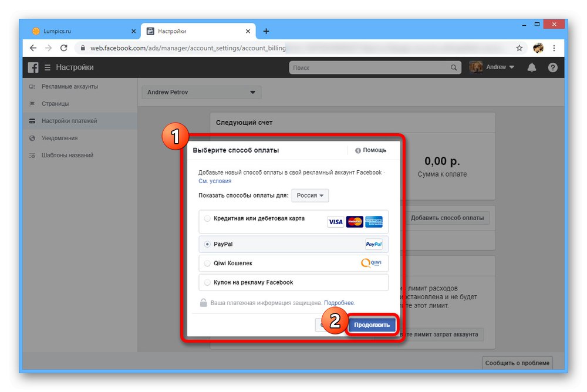587x392 pixels.
Task: Click the payment security lock icon
Action: pyautogui.click(x=203, y=303)
